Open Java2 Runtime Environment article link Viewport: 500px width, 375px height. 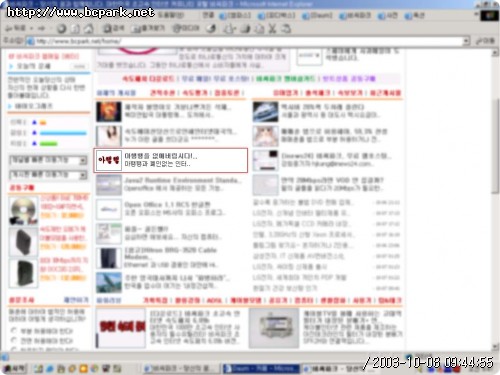tap(182, 180)
